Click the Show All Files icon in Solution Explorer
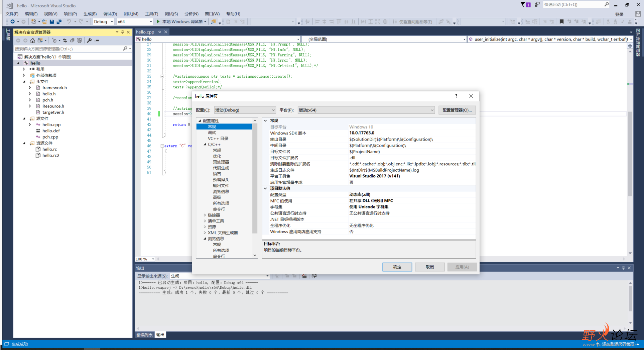This screenshot has height=350, width=644. click(80, 40)
